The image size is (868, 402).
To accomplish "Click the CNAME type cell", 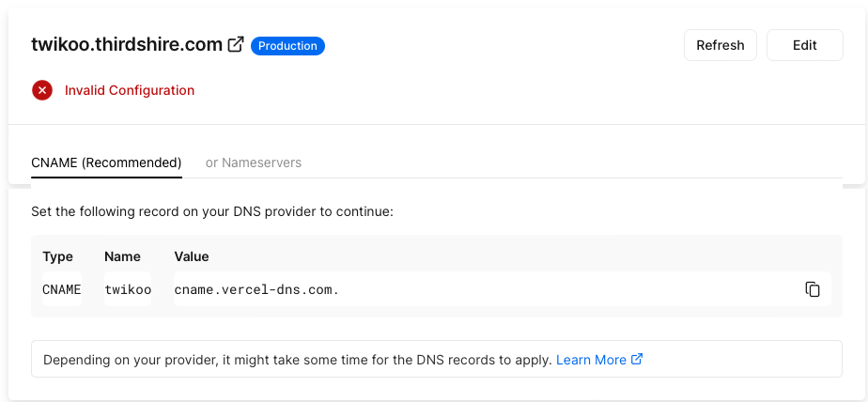I will (x=62, y=289).
